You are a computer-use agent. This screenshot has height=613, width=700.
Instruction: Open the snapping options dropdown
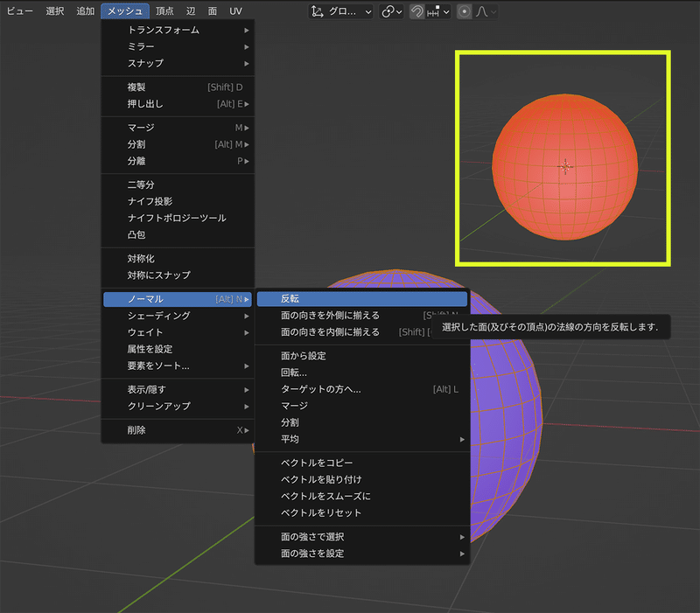pyautogui.click(x=438, y=11)
